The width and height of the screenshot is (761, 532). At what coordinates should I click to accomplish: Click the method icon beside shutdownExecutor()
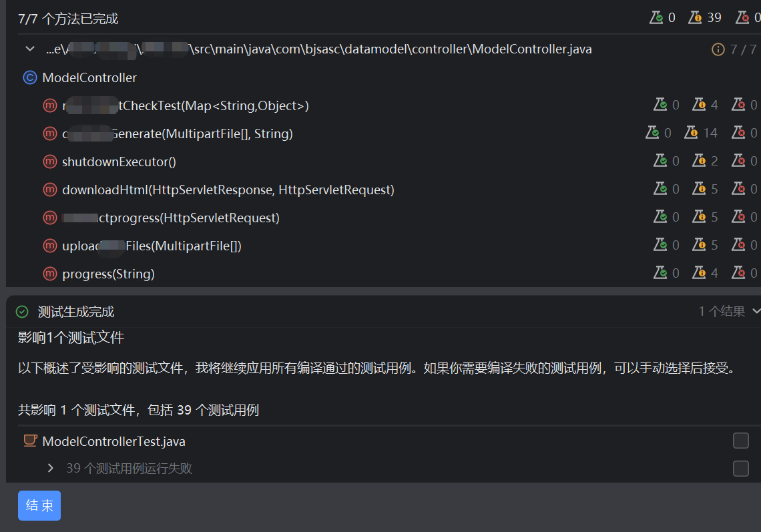49,160
